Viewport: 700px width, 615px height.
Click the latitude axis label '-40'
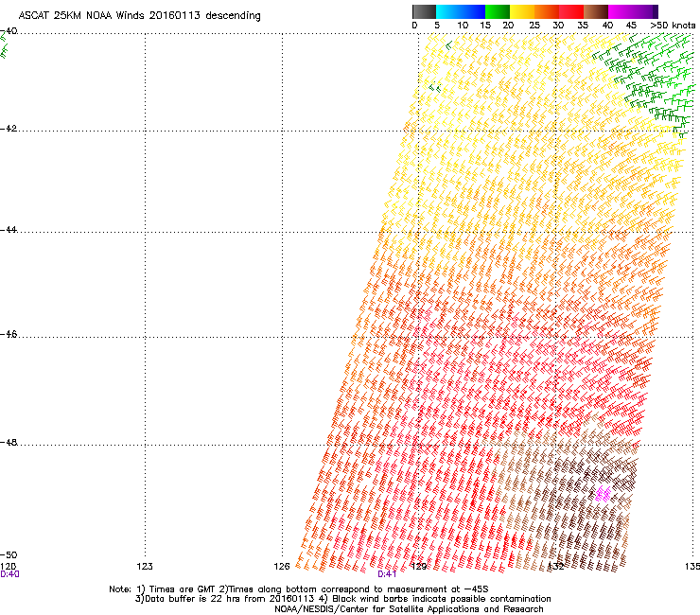[x=9, y=31]
